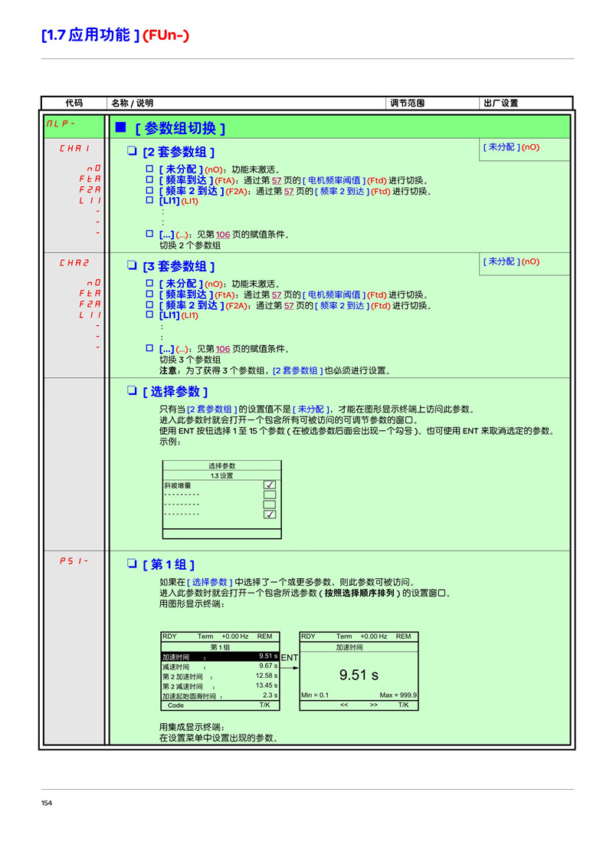Select the 第 2 加速时间 12.58 s row
The width and height of the screenshot is (613, 868).
coord(220,676)
